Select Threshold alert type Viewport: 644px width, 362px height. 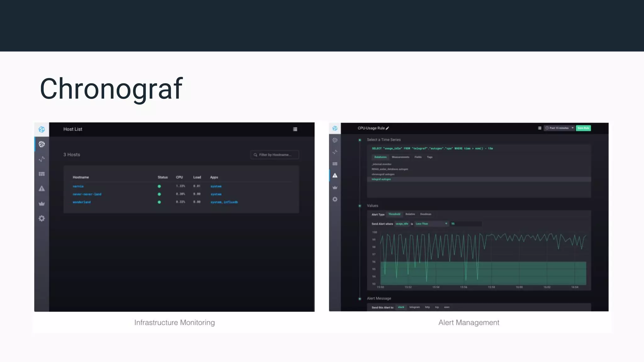tap(394, 214)
